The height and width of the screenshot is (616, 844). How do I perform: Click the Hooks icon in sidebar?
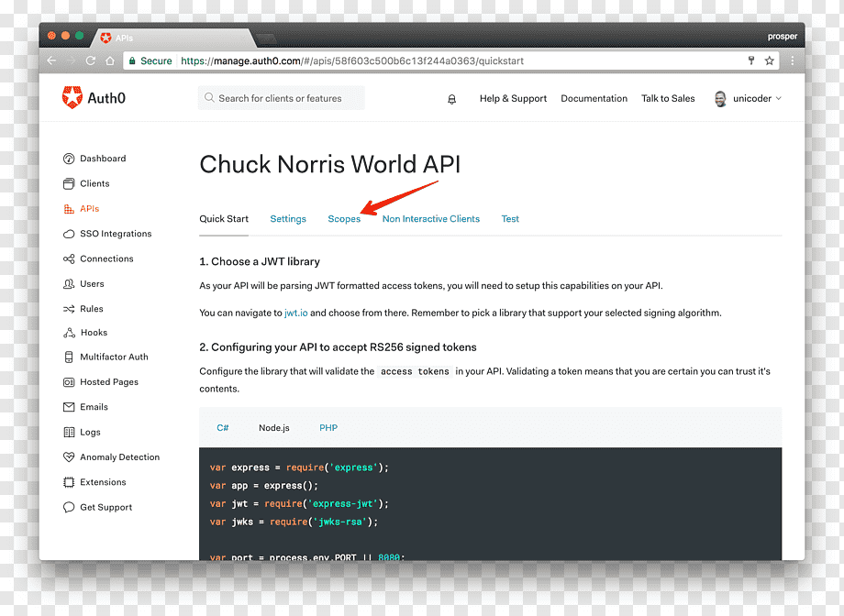coord(69,333)
